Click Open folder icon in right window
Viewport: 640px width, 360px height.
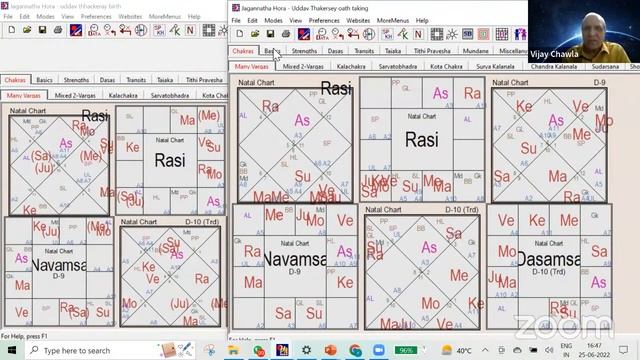[x=255, y=34]
